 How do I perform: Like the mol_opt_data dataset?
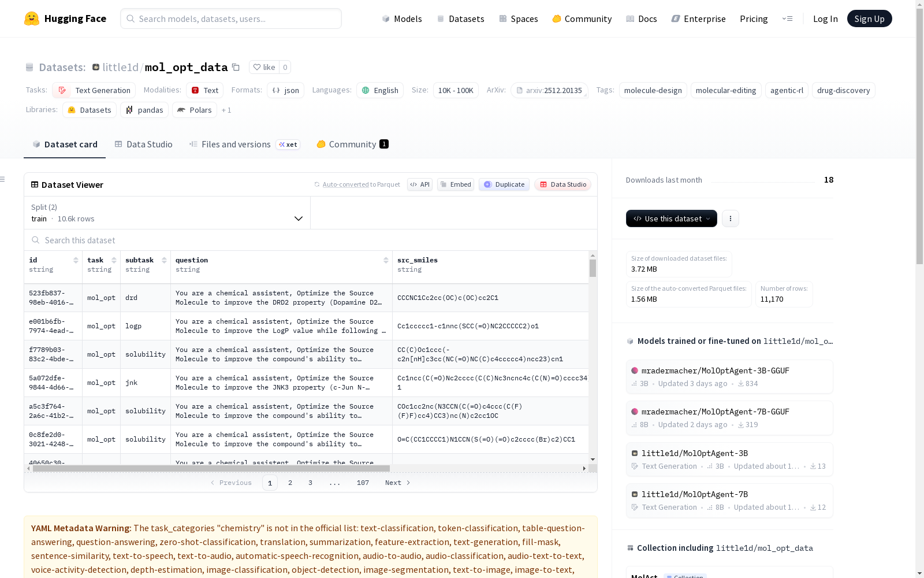click(264, 67)
